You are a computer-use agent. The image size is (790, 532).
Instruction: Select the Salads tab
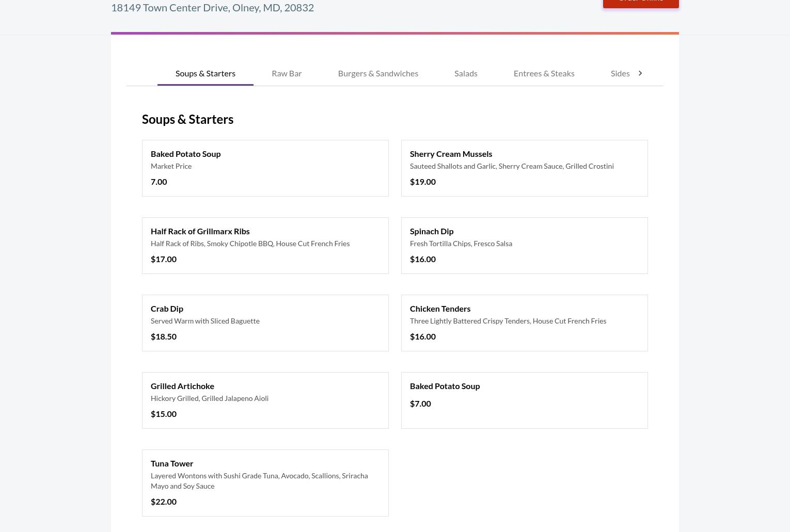[465, 73]
